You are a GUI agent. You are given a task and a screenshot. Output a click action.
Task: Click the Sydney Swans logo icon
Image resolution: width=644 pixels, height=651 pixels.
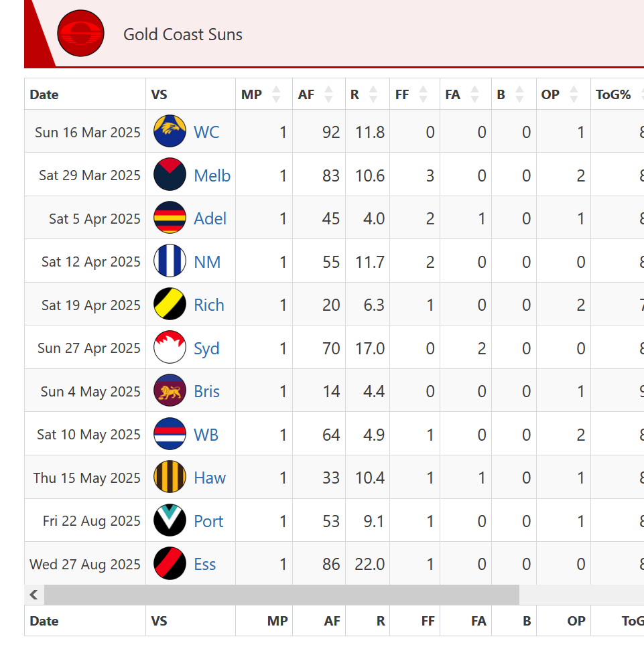tap(170, 347)
